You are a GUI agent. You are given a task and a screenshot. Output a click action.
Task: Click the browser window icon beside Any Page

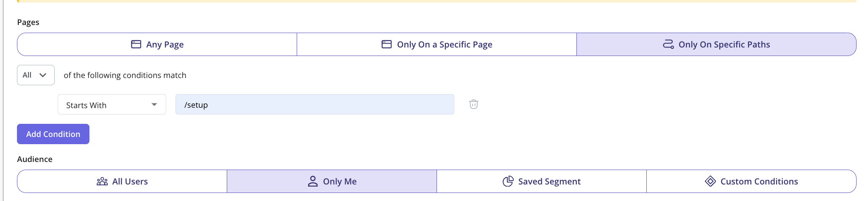(x=136, y=44)
